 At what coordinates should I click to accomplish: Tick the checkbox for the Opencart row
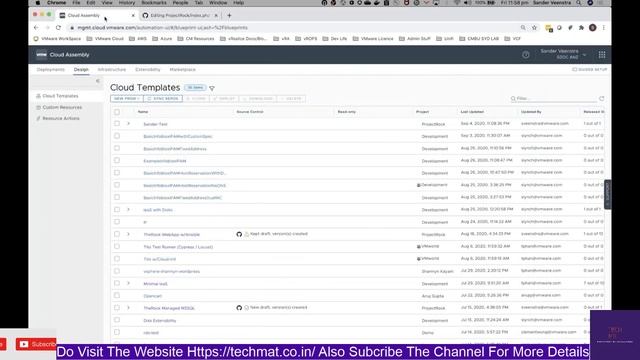pos(117,295)
